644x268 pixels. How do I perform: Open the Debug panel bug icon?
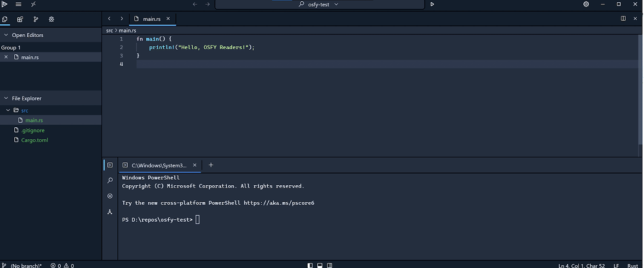point(52,19)
